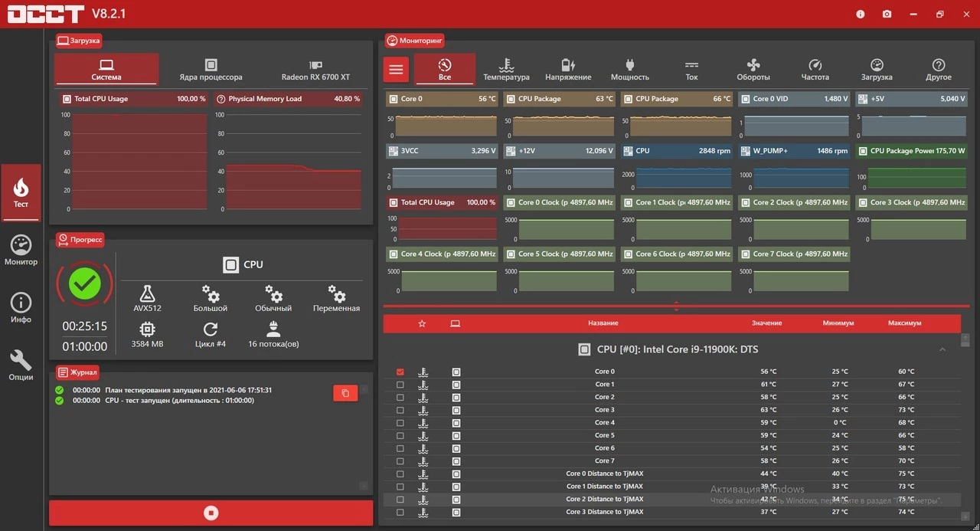Click the 16 потока(ов) threads setting
Image resolution: width=980 pixels, height=531 pixels.
click(x=273, y=335)
